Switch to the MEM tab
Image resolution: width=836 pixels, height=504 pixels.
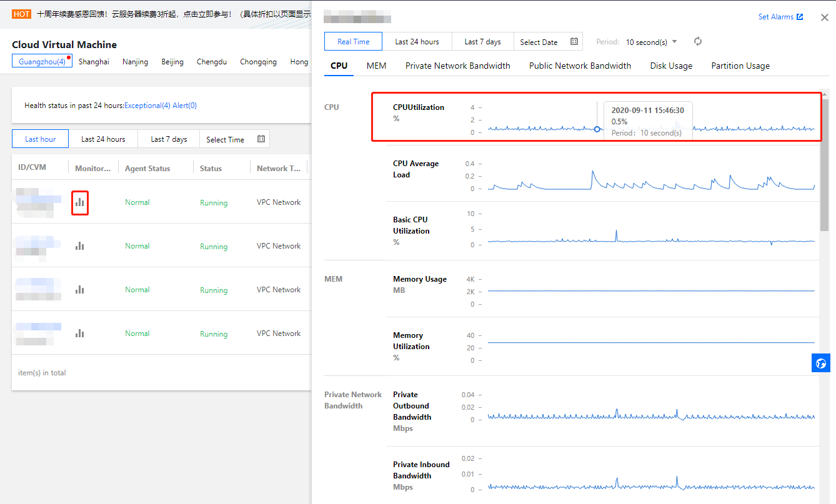tap(376, 66)
